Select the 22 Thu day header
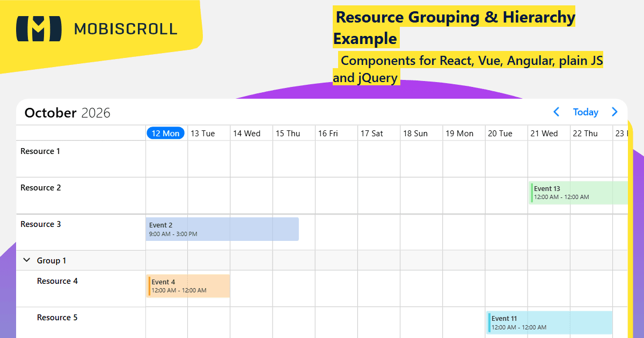This screenshot has height=338, width=644. (586, 134)
